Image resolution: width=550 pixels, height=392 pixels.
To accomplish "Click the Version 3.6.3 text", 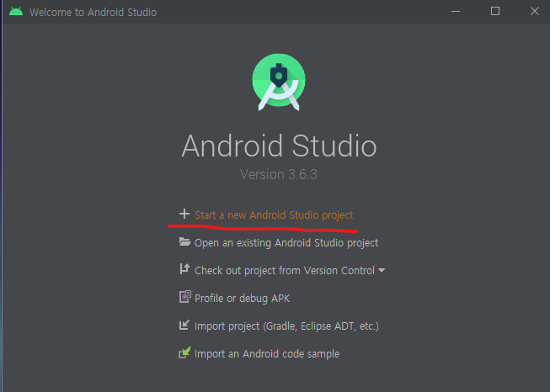I will pos(279,174).
